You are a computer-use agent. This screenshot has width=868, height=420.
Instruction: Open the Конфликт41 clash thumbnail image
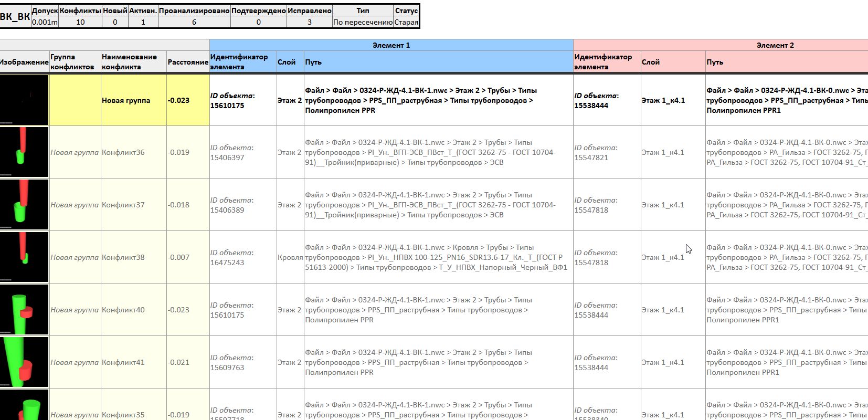click(24, 362)
